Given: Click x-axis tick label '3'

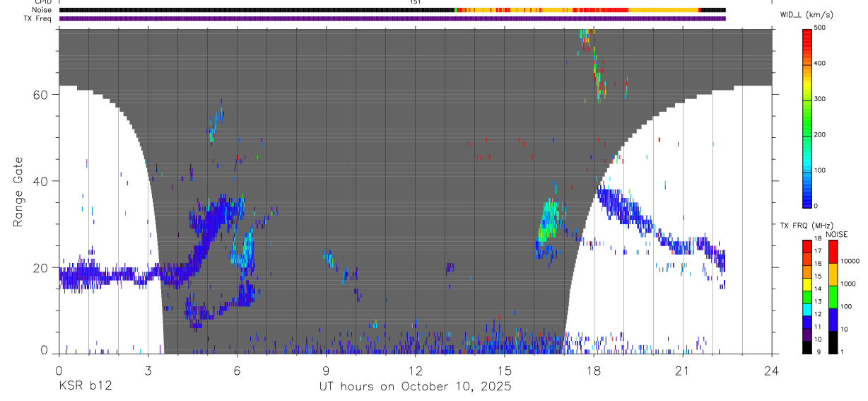Looking at the screenshot, I should (148, 369).
